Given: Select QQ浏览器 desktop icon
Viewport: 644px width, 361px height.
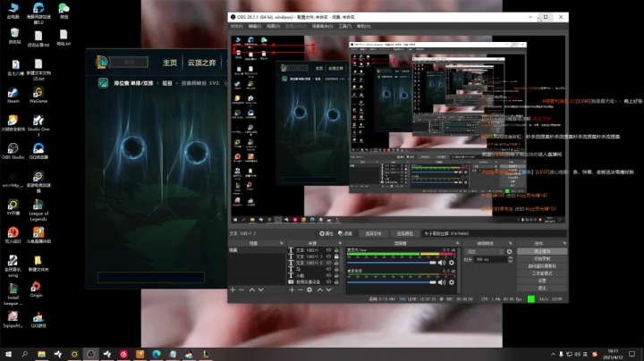Looking at the screenshot, I should (38, 151).
